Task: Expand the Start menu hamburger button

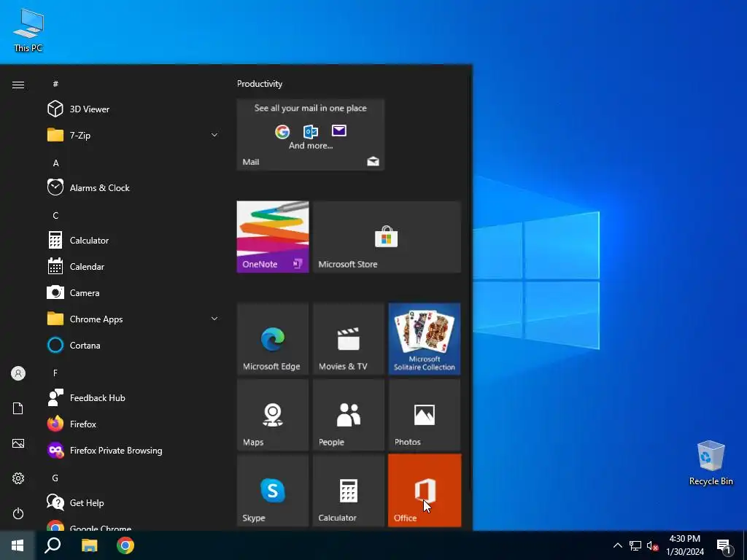Action: [x=18, y=85]
